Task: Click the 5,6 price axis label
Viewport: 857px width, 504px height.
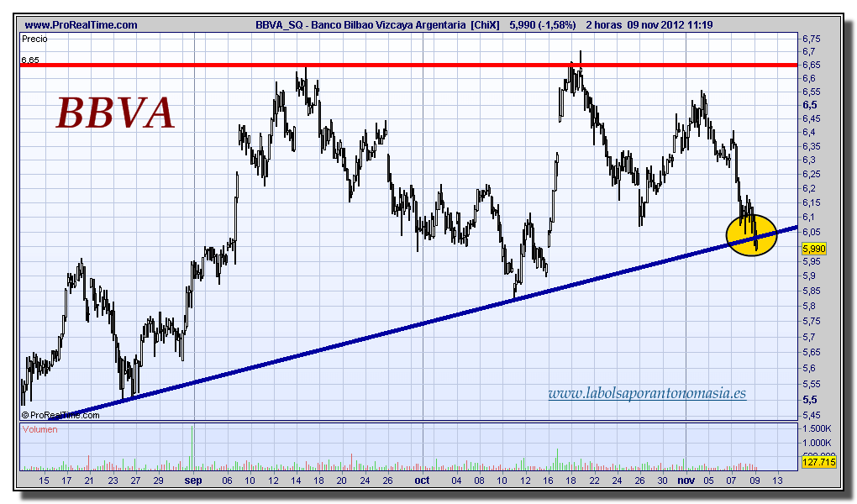Action: (x=809, y=368)
